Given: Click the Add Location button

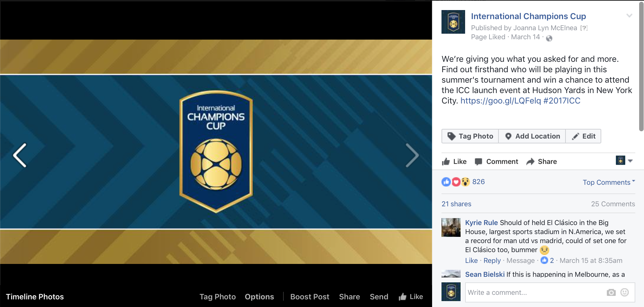Looking at the screenshot, I should click(x=532, y=136).
